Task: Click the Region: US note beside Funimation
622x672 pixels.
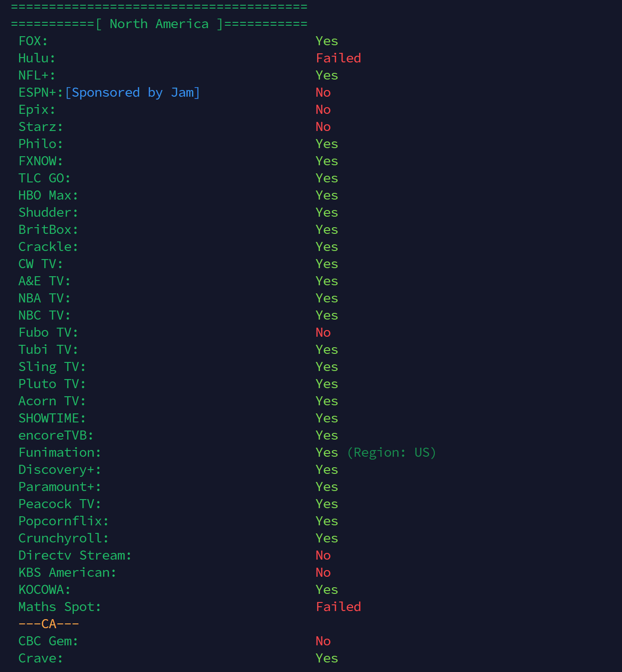Action: [x=391, y=452]
